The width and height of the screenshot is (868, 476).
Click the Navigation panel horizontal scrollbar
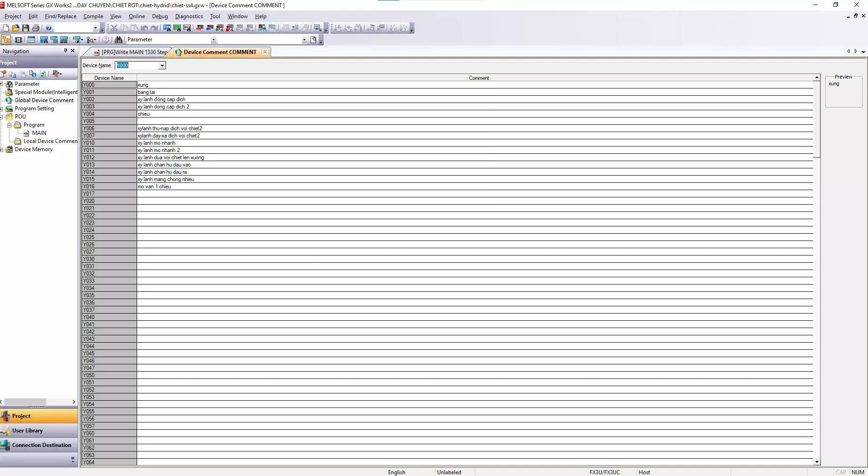[x=25, y=402]
